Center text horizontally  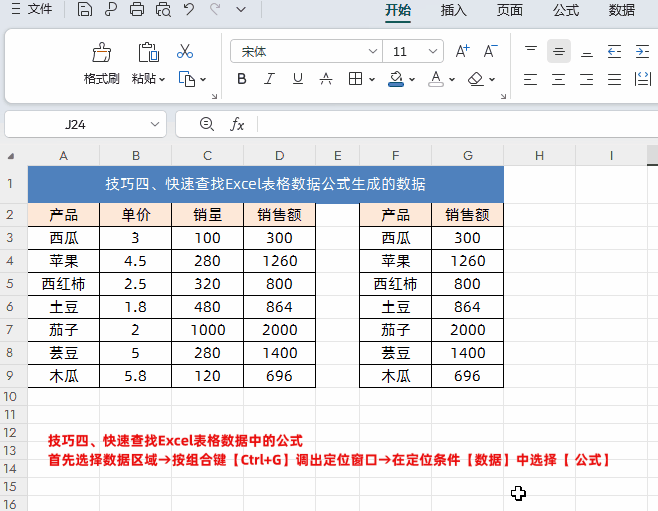[x=559, y=79]
